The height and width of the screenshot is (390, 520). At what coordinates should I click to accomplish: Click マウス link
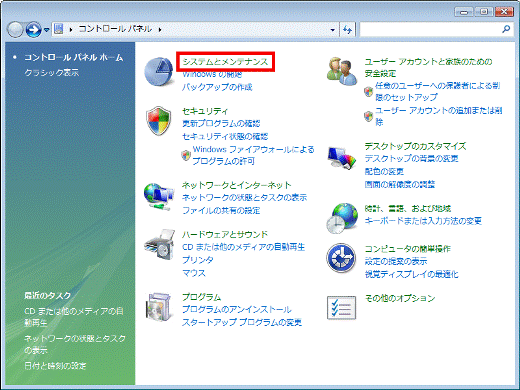point(194,273)
